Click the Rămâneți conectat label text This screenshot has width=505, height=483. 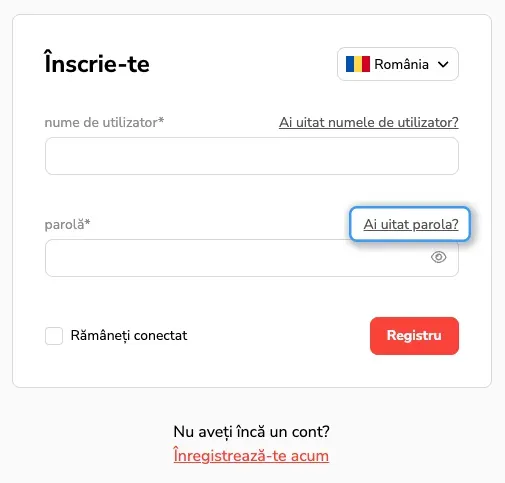coord(129,336)
